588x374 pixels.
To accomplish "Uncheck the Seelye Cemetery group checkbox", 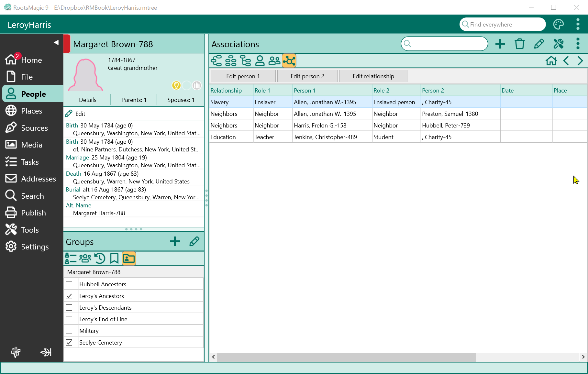I will click(69, 343).
